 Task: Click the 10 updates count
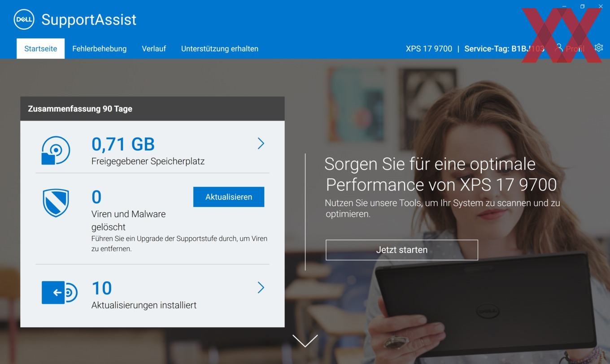102,288
